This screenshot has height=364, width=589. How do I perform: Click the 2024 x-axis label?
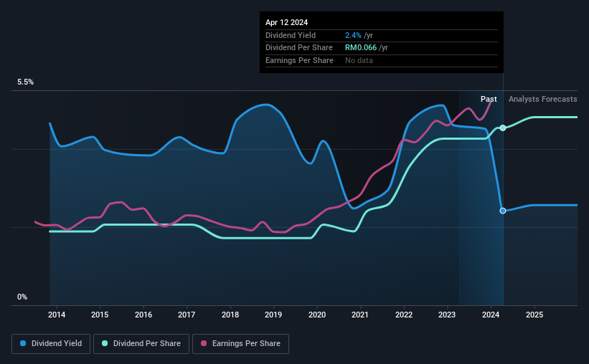(x=491, y=315)
